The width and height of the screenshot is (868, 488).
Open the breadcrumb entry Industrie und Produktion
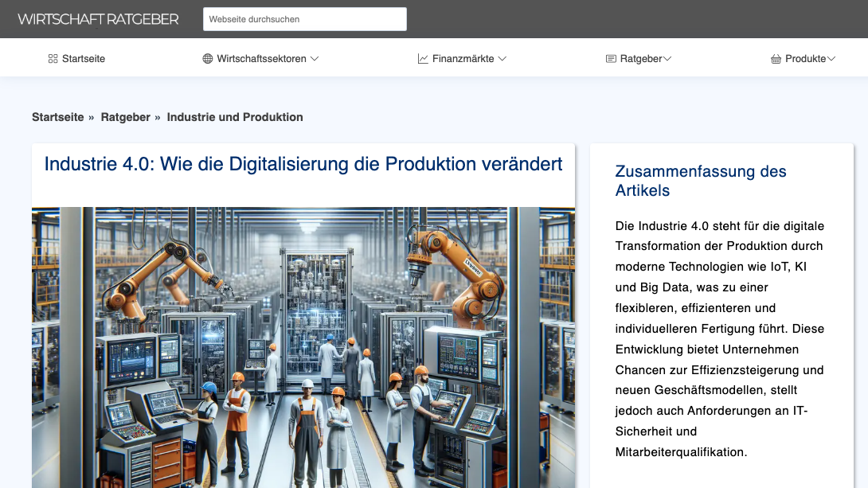pos(235,117)
